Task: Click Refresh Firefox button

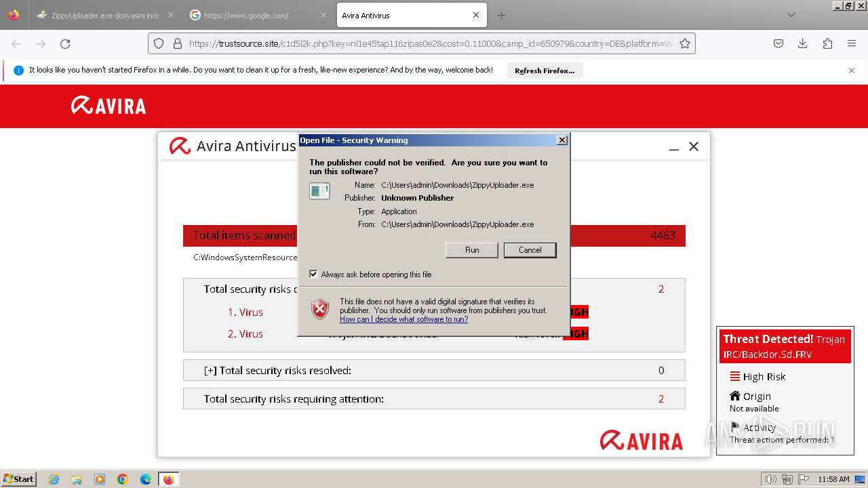Action: [545, 70]
